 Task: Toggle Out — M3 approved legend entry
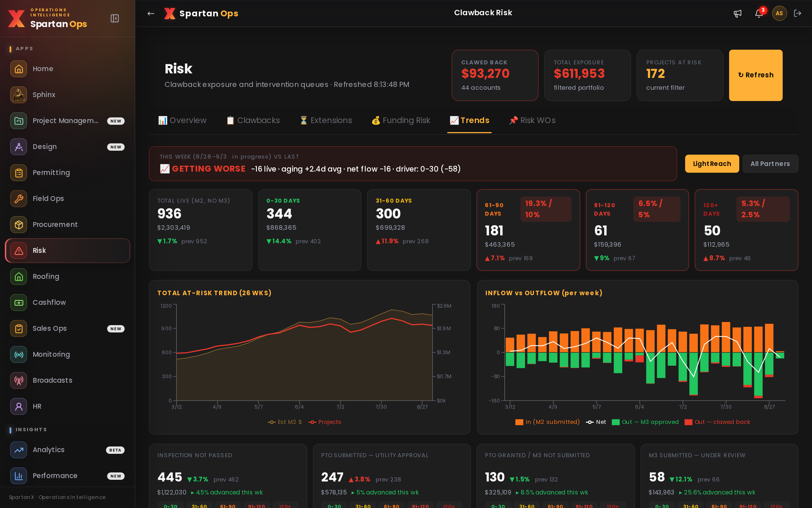[645, 422]
